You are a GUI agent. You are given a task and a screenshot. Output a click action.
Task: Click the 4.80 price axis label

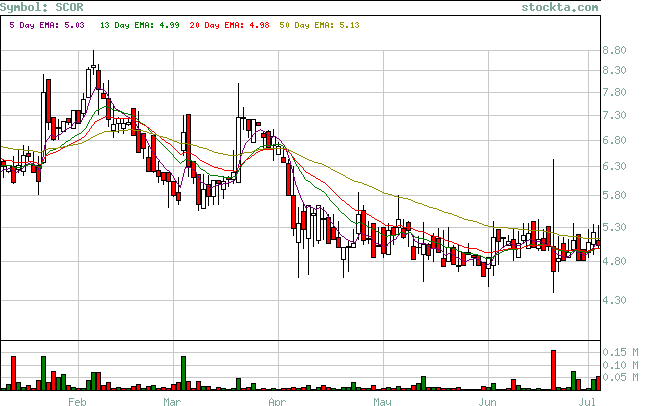point(614,261)
